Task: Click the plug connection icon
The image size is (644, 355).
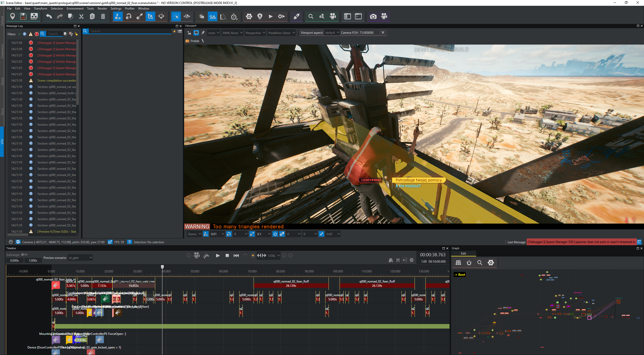Action: (296, 17)
